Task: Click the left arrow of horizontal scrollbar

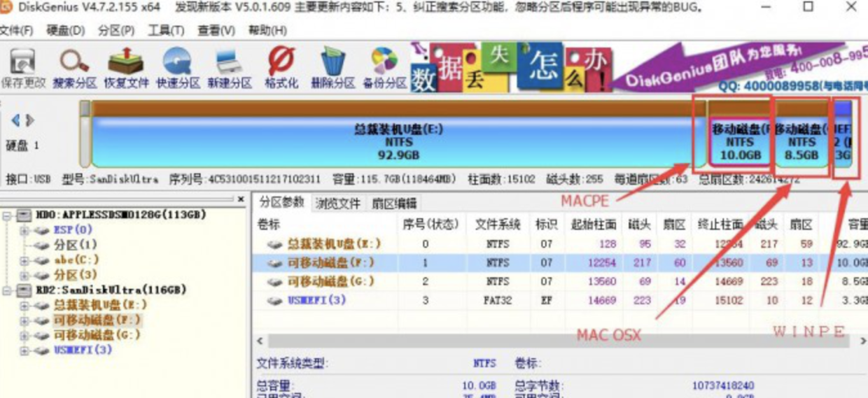Action: [x=260, y=341]
